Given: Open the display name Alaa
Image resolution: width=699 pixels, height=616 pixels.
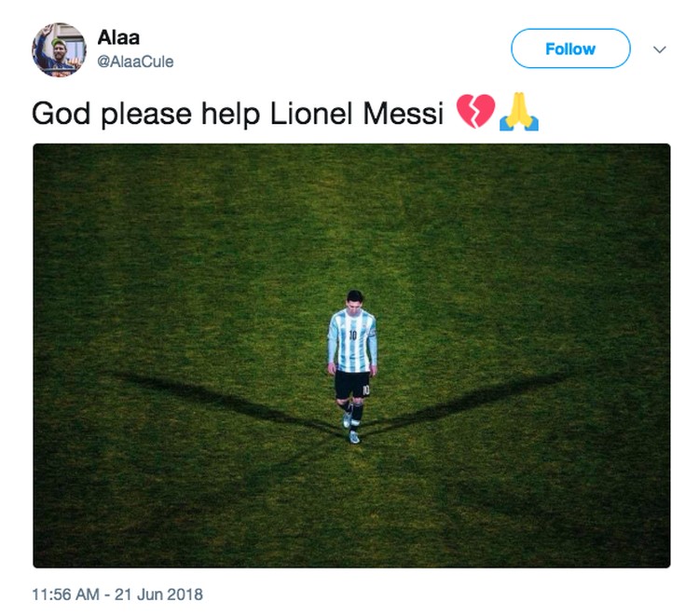Looking at the screenshot, I should [x=118, y=37].
